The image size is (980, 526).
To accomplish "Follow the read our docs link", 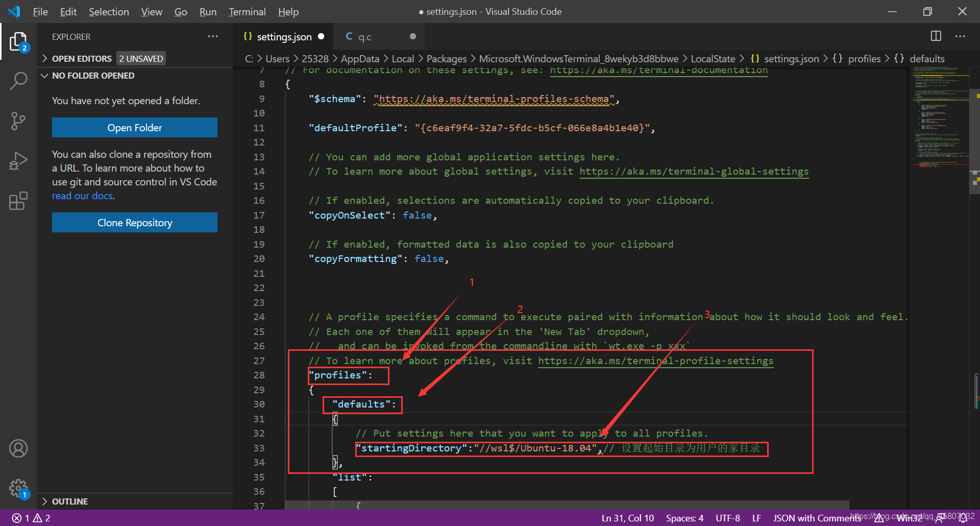I will click(82, 196).
